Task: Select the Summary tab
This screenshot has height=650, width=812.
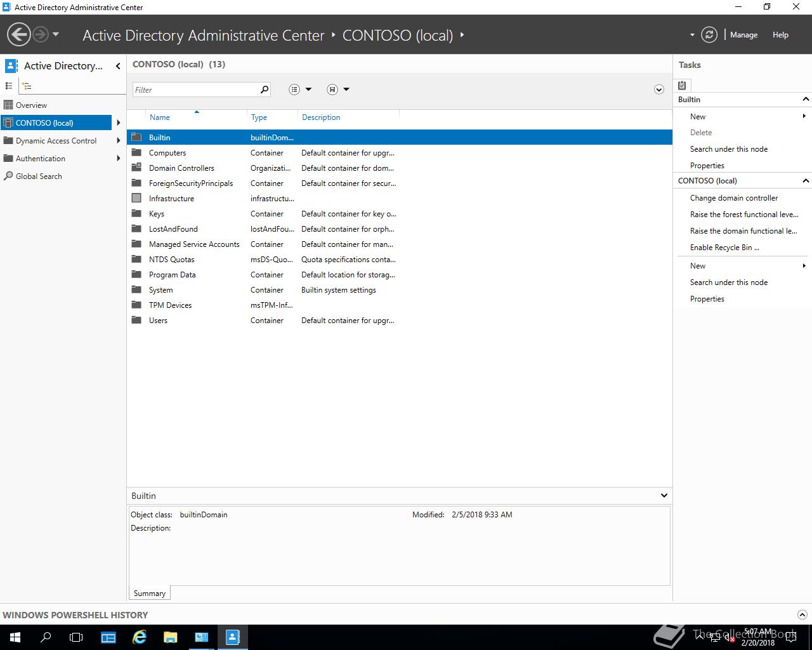Action: tap(150, 594)
